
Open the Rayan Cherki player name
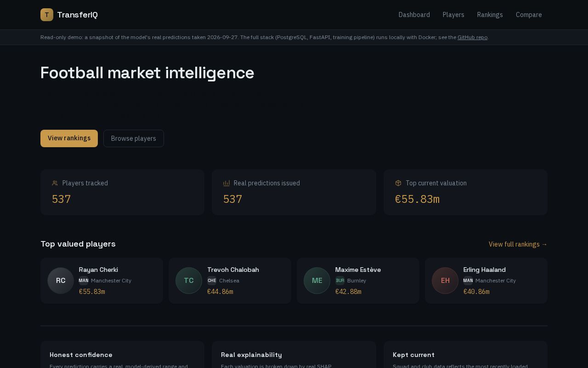click(98, 270)
